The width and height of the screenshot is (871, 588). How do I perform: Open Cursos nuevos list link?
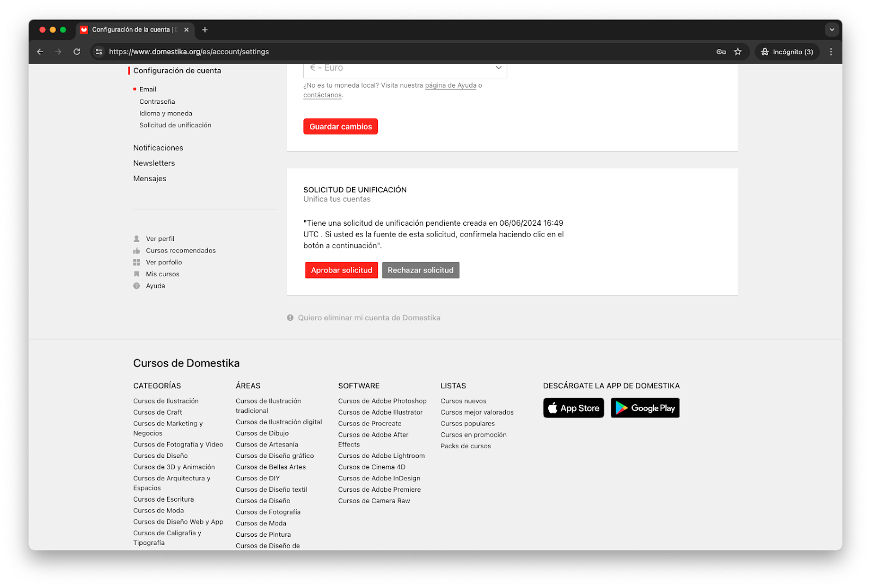pos(463,401)
